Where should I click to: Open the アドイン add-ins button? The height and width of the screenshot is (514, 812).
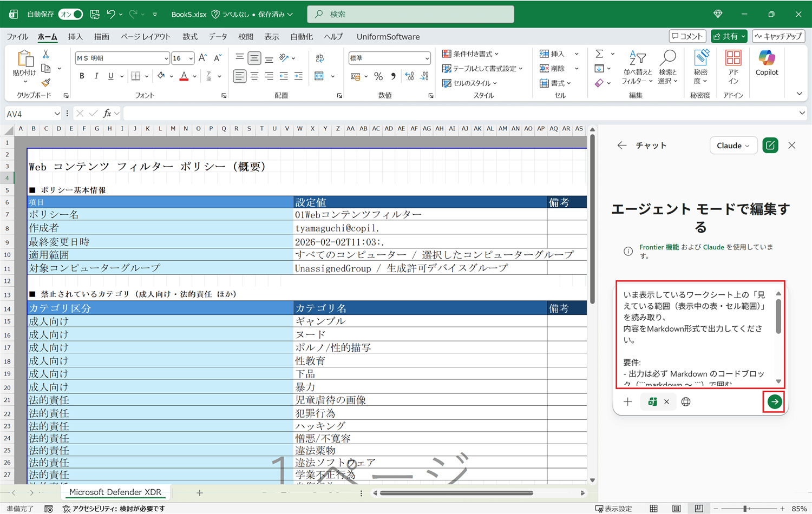click(x=734, y=67)
